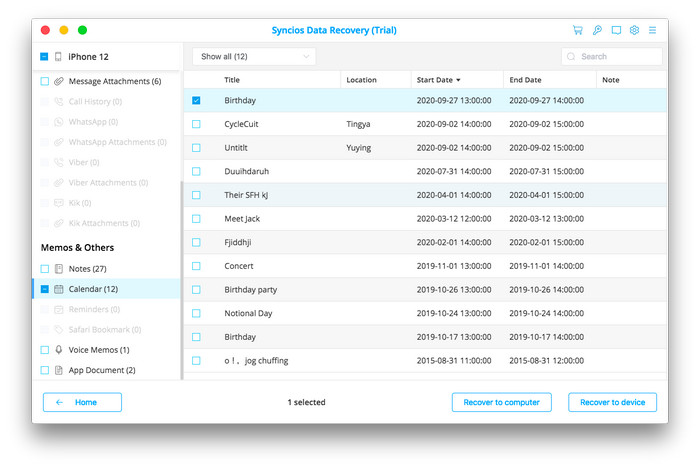The image size is (700, 469).
Task: Click the Notes page icon
Action: click(x=58, y=269)
